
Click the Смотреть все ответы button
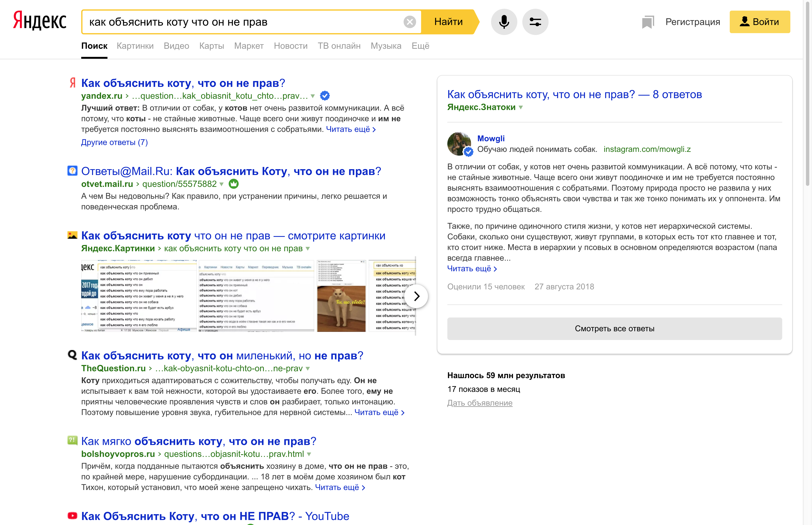tap(614, 329)
